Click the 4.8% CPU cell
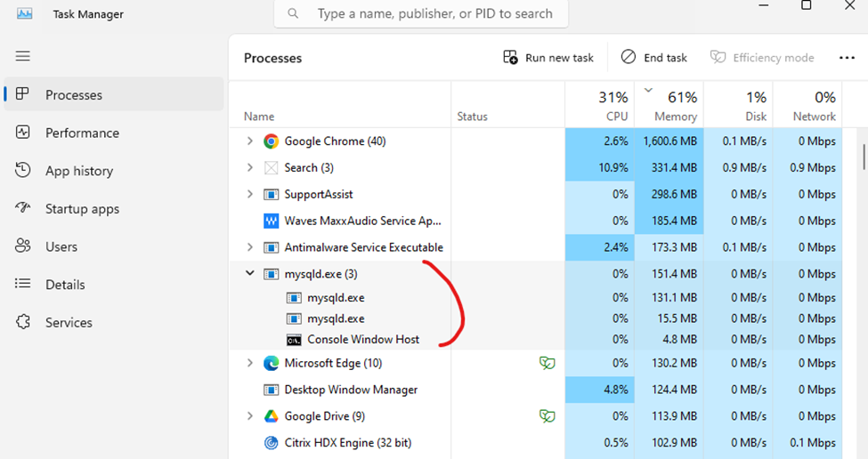 point(599,390)
